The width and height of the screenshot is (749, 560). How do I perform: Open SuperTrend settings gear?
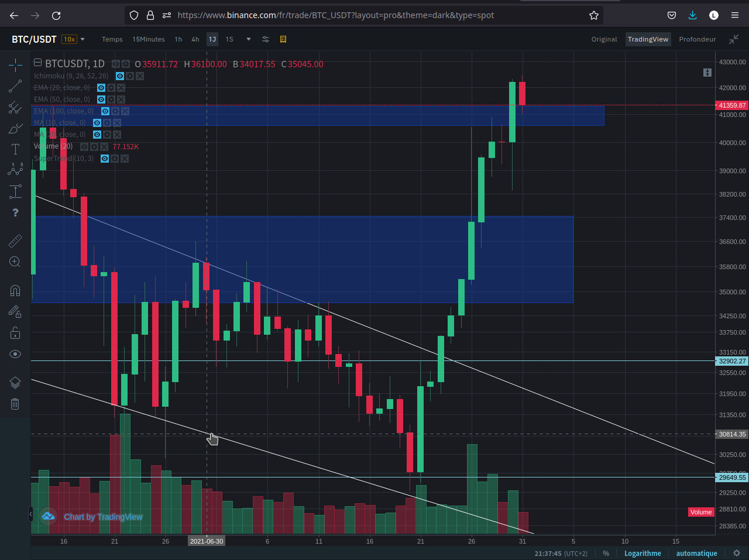tap(115, 159)
